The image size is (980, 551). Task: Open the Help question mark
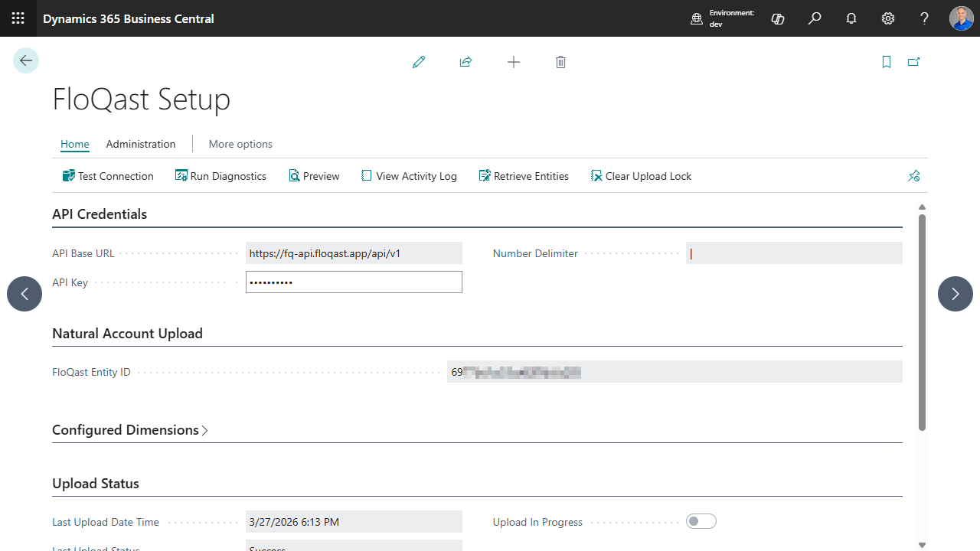925,18
